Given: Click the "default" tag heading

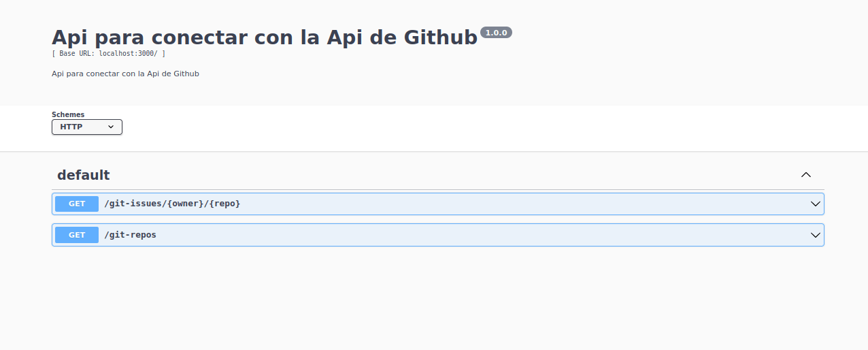Looking at the screenshot, I should point(83,175).
